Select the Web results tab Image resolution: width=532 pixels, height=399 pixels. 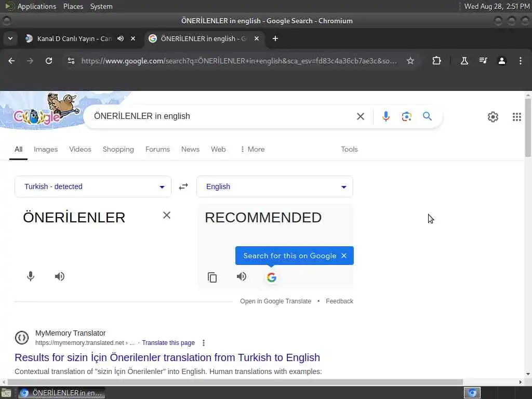tap(218, 149)
